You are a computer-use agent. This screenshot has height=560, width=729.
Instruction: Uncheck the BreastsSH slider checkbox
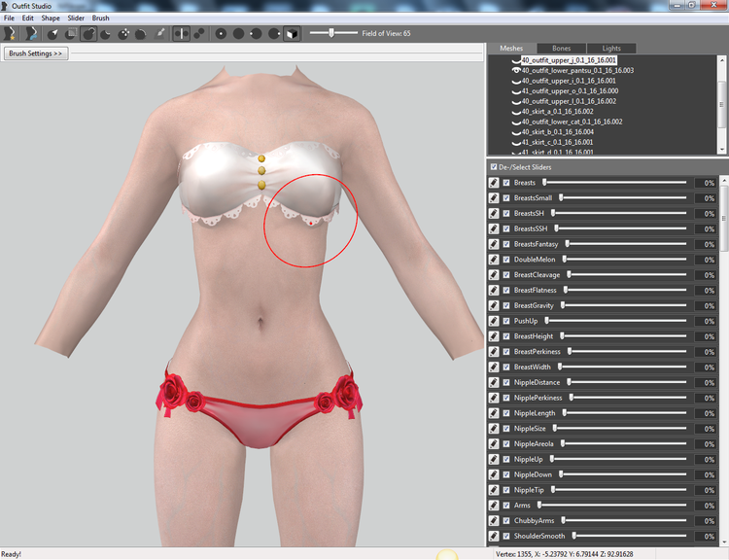point(506,214)
